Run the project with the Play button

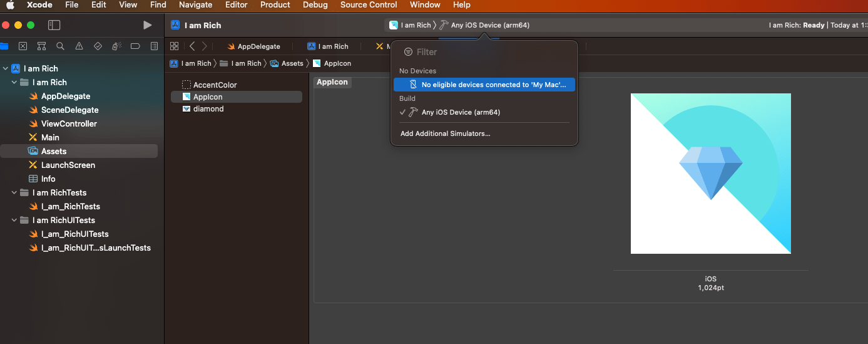[147, 25]
